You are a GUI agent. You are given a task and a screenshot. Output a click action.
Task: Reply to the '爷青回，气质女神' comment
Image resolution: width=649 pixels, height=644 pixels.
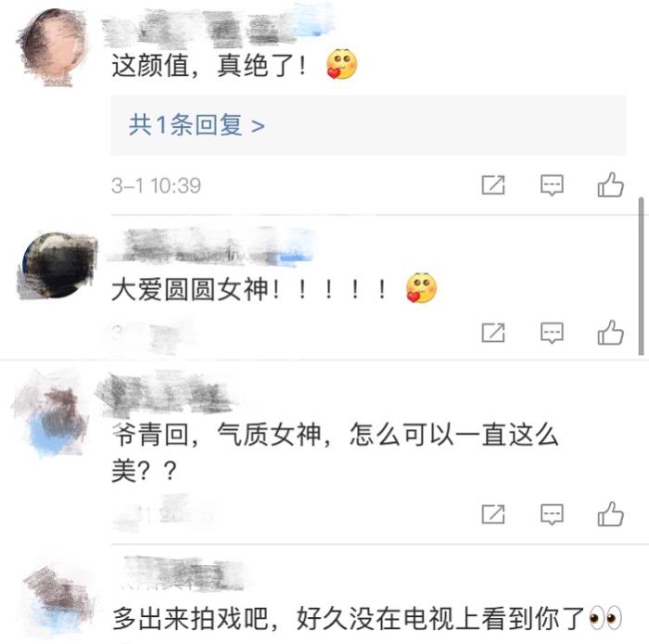[552, 514]
